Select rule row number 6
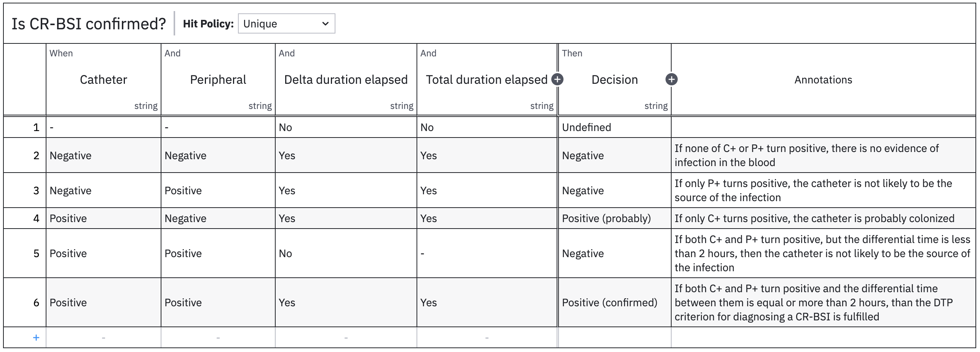 pyautogui.click(x=36, y=302)
